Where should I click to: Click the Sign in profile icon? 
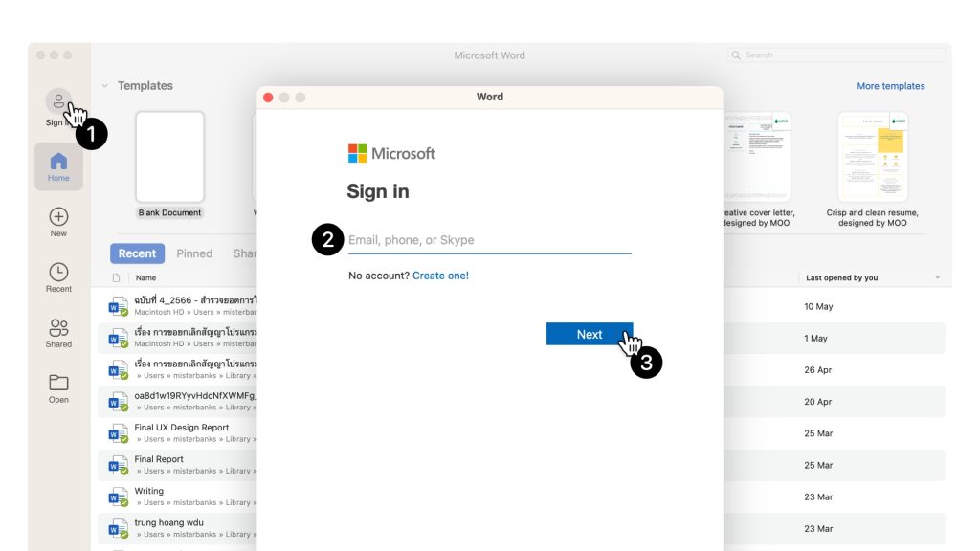pos(58,100)
